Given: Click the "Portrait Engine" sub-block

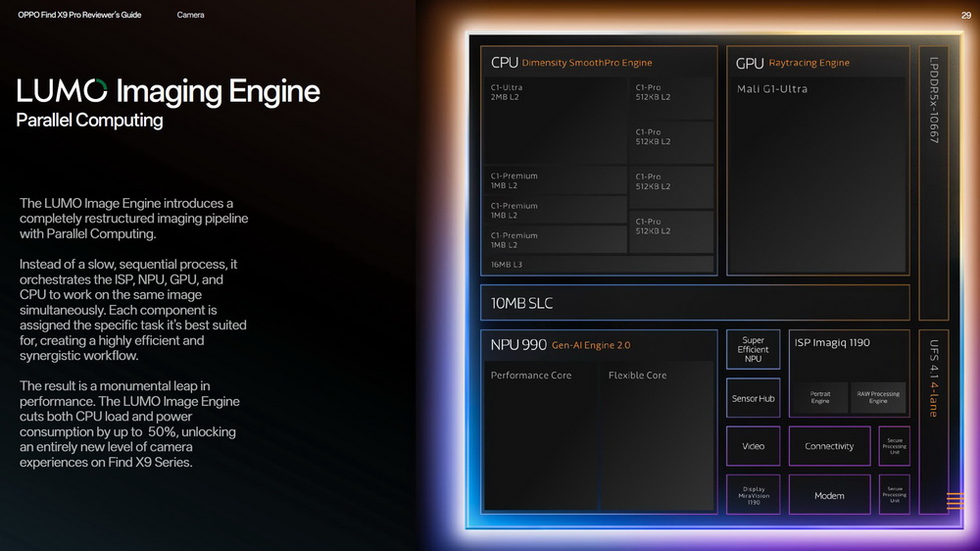Looking at the screenshot, I should tap(820, 397).
